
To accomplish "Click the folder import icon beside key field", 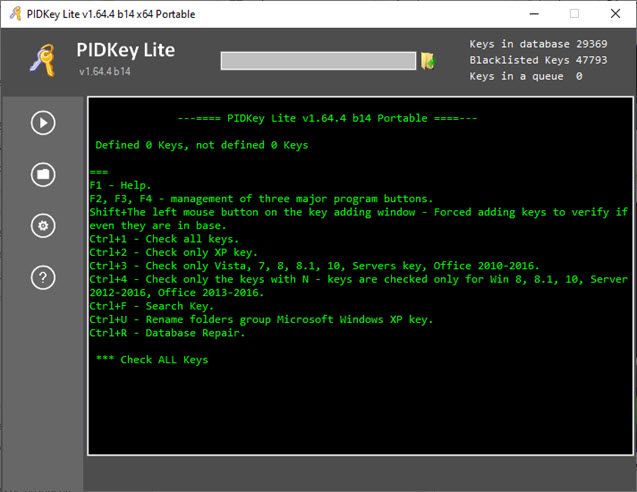I will [x=428, y=61].
